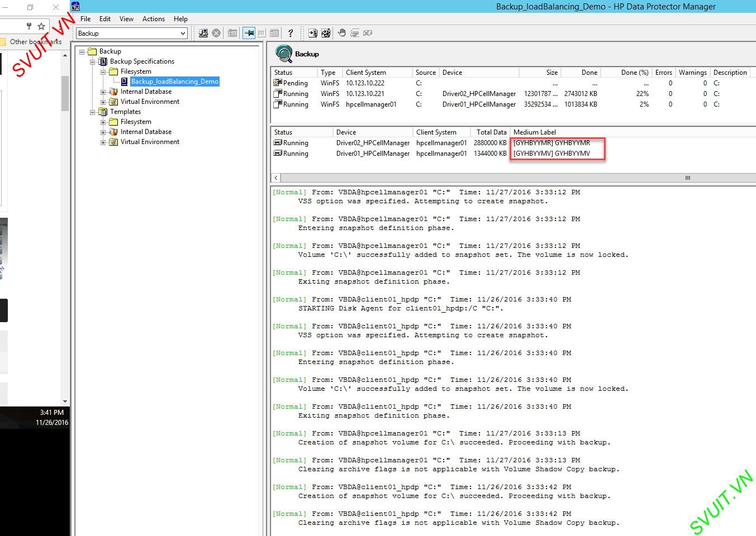Sort by the Total Data column header
This screenshot has height=536, width=756.
489,132
